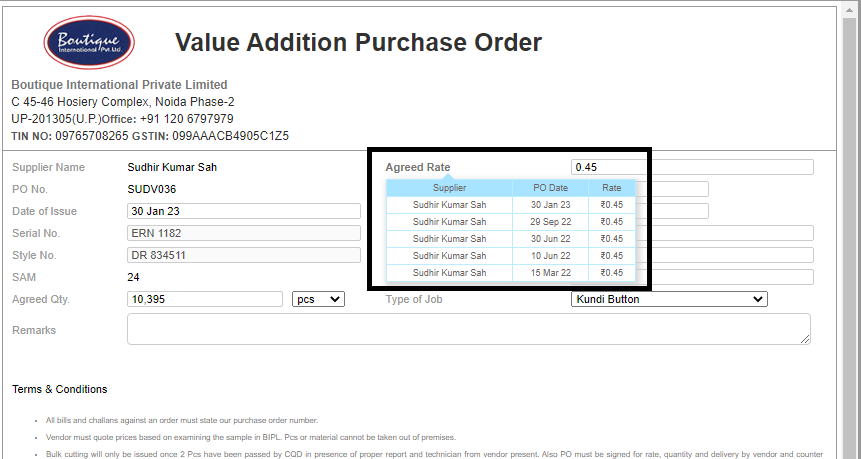Select the 29 Sep 22 rate history row
This screenshot has width=861, height=459.
click(x=511, y=222)
